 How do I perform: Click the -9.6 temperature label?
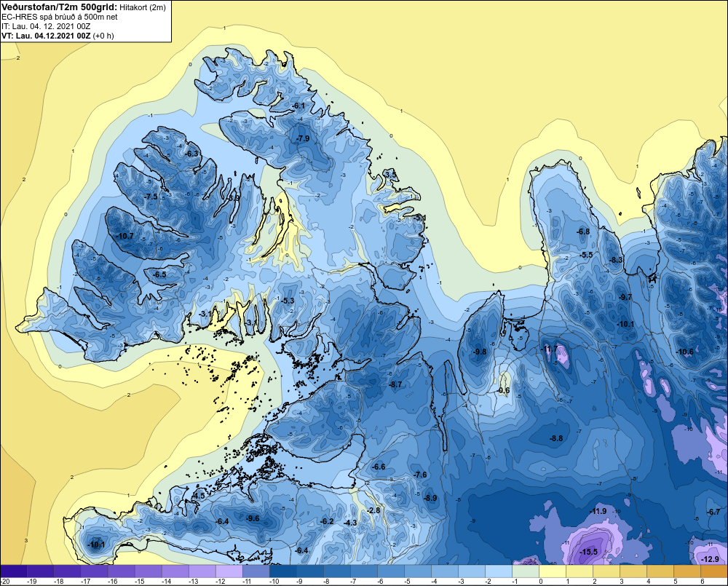click(253, 518)
